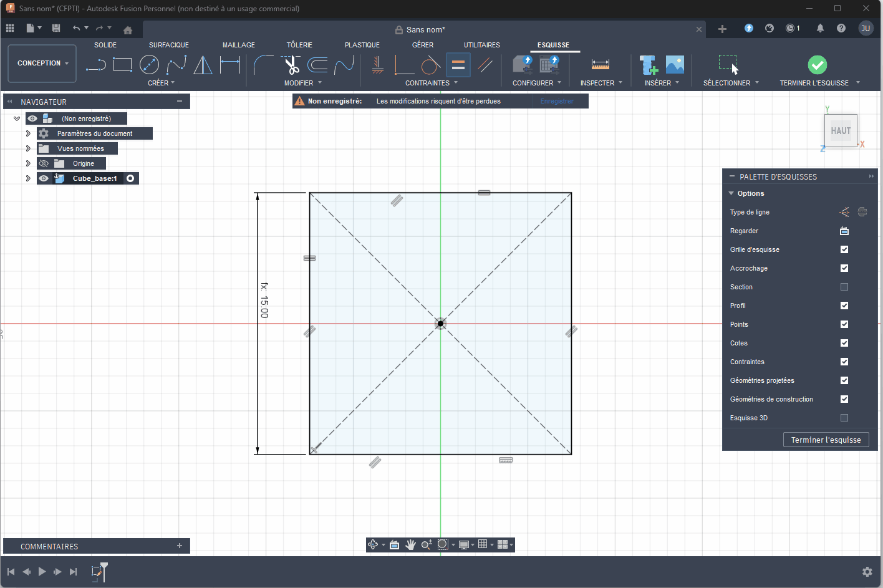Activate the Circle sketch tool

click(150, 64)
